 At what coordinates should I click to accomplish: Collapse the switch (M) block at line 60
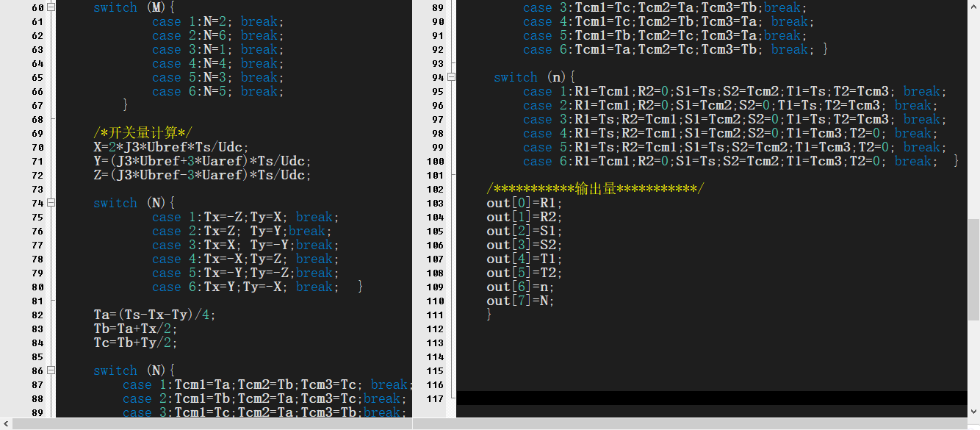click(51, 7)
